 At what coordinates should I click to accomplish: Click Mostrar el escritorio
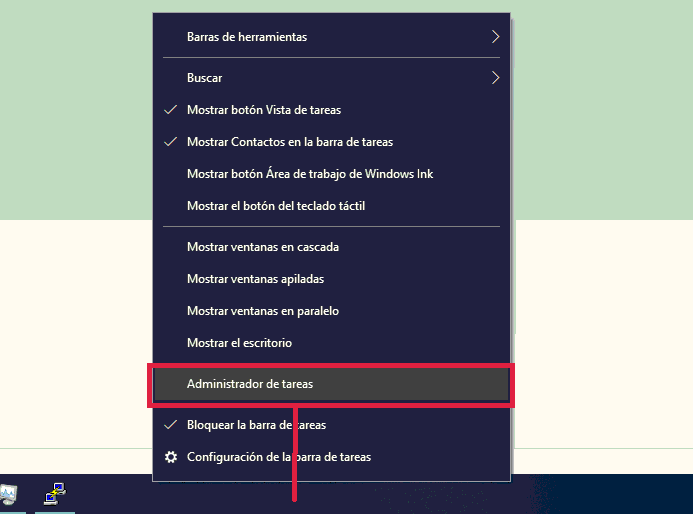239,343
